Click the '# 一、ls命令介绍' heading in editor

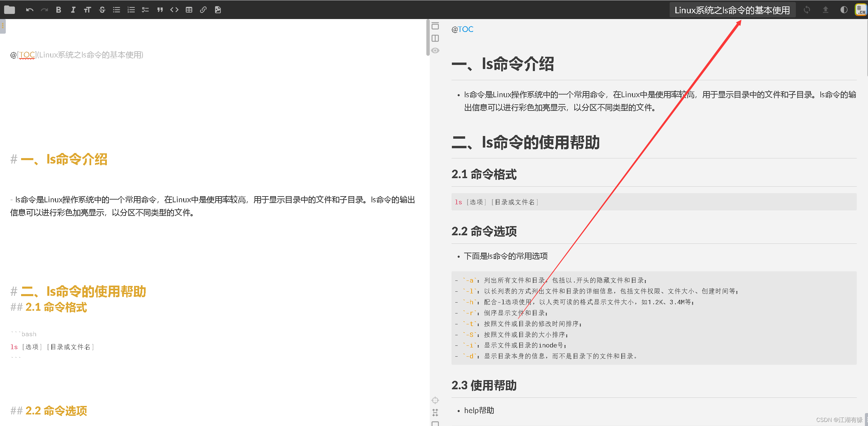[x=59, y=159]
